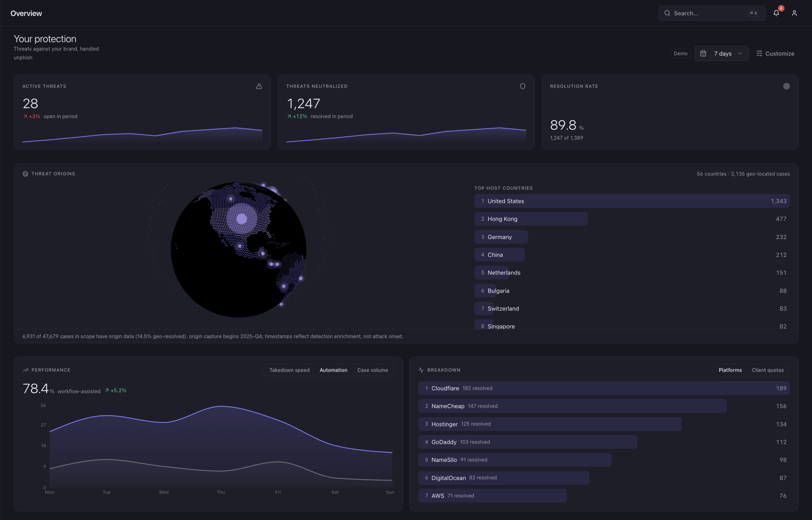Viewport: 812px width, 520px height.
Task: Open the NameCheap platform row
Action: (604, 406)
